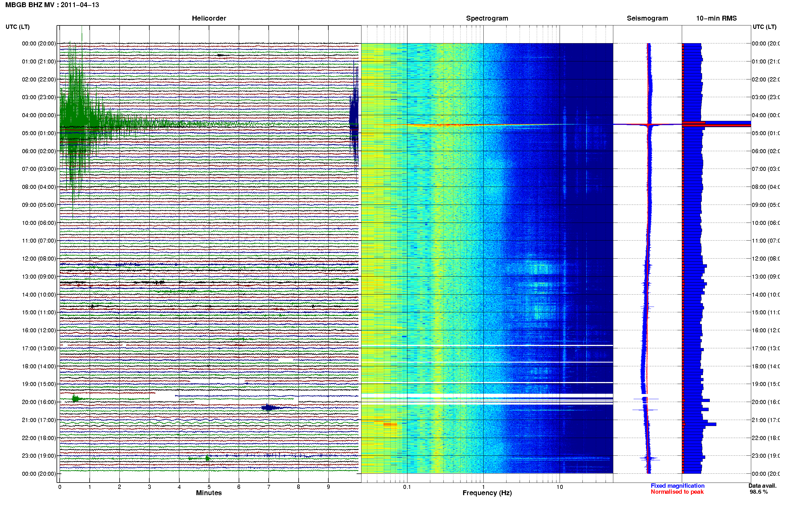The width and height of the screenshot is (812, 508).
Task: Click the left '08:00 (04:00)' time label
Action: [39, 187]
